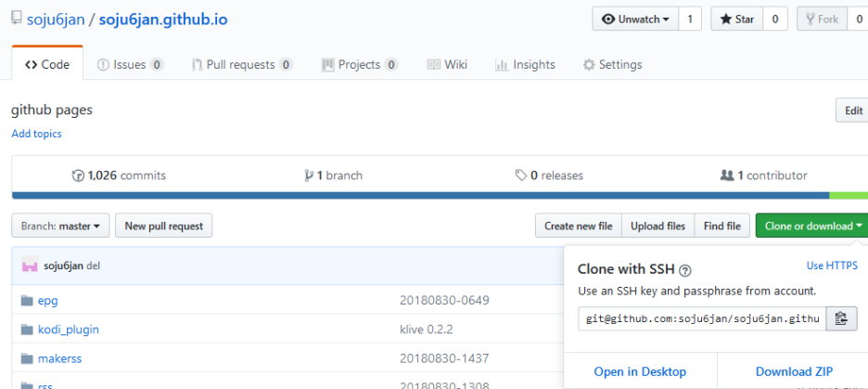Screen dimensions: 868x389
Task: Open the soju6jan.github.io repository link
Action: coord(163,19)
